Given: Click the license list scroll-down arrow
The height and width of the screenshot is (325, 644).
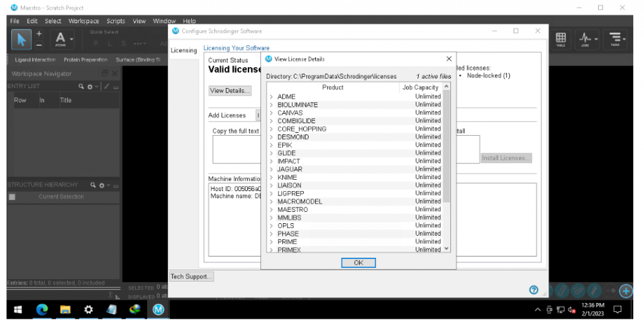Looking at the screenshot, I should pyautogui.click(x=447, y=249).
